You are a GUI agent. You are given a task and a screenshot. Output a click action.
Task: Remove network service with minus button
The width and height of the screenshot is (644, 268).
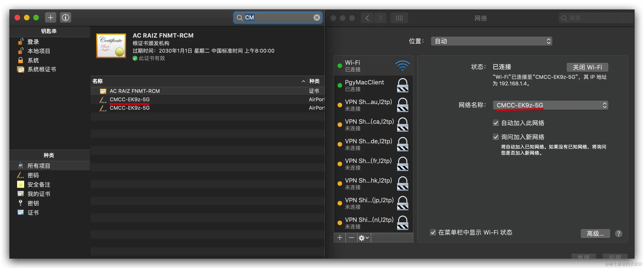click(x=351, y=238)
